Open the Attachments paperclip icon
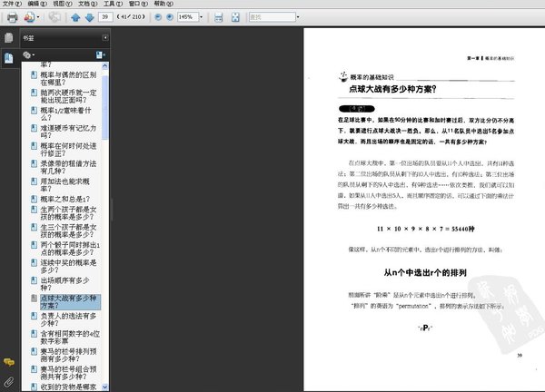 [x=9, y=382]
